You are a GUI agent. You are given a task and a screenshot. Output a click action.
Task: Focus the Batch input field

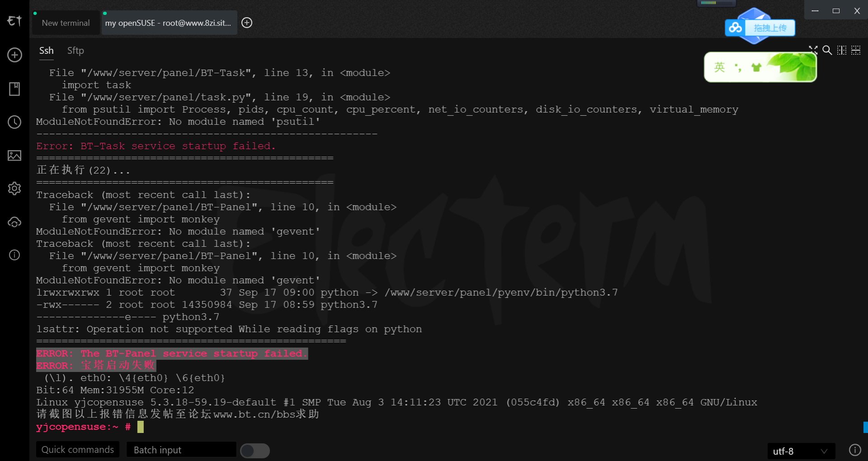[x=181, y=450]
